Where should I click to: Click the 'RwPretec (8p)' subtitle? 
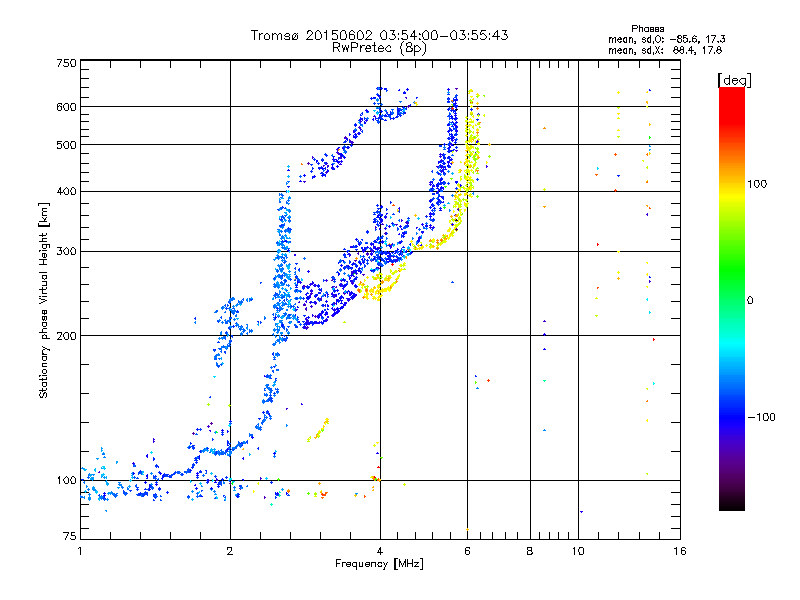pos(379,48)
